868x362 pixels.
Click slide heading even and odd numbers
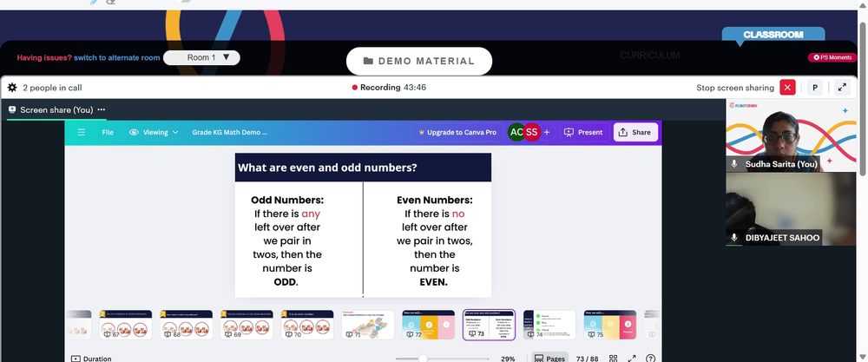click(x=327, y=168)
